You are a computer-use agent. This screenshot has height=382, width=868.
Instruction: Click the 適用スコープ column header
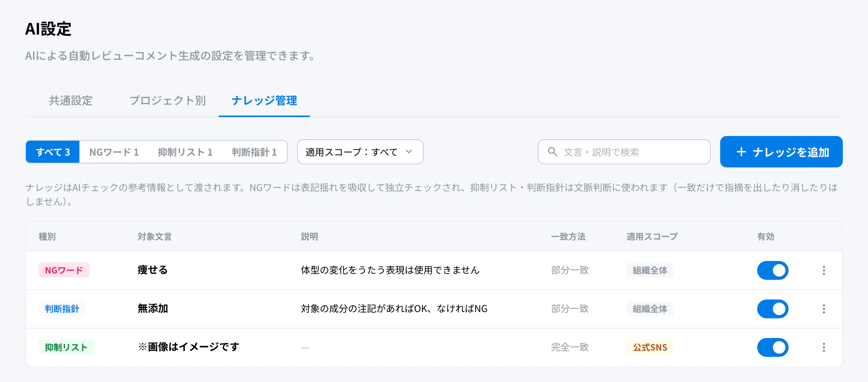tap(652, 237)
